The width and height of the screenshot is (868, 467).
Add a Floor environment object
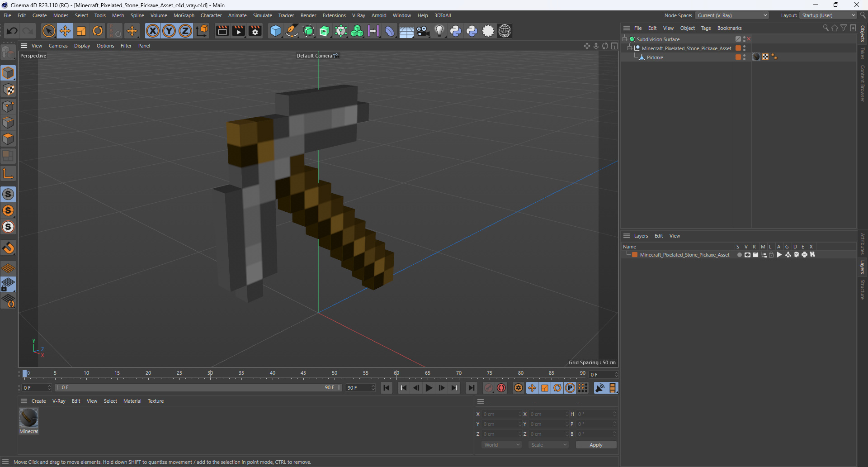(406, 31)
